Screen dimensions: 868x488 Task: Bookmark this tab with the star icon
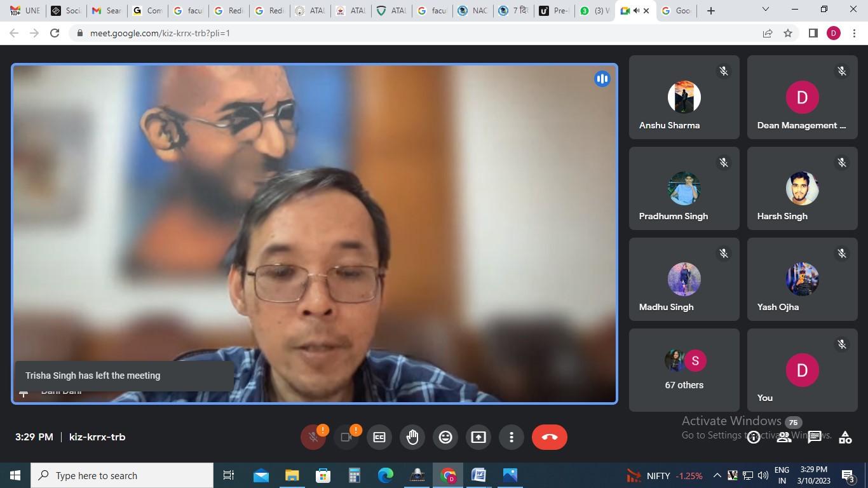[788, 33]
